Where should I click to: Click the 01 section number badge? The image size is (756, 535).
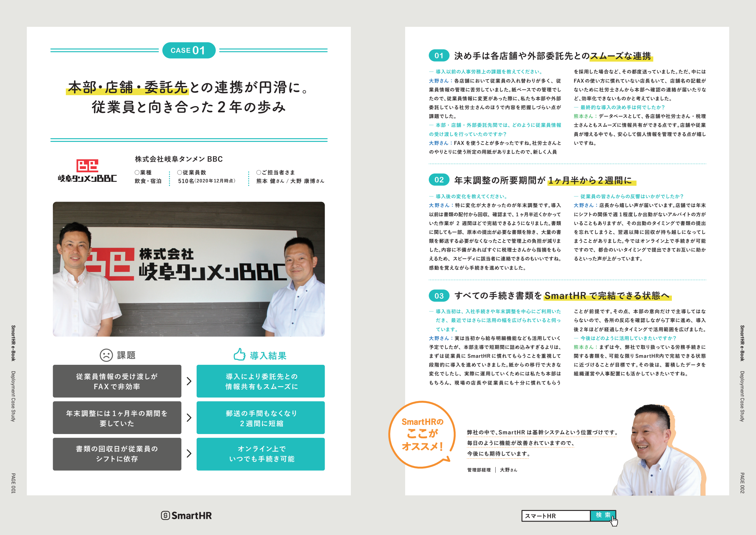click(x=439, y=55)
